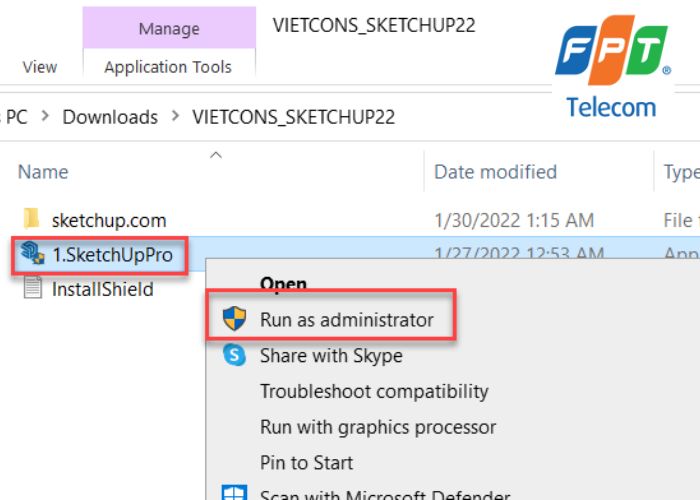Sort files by the Name column header
This screenshot has width=700, height=500.
(43, 172)
